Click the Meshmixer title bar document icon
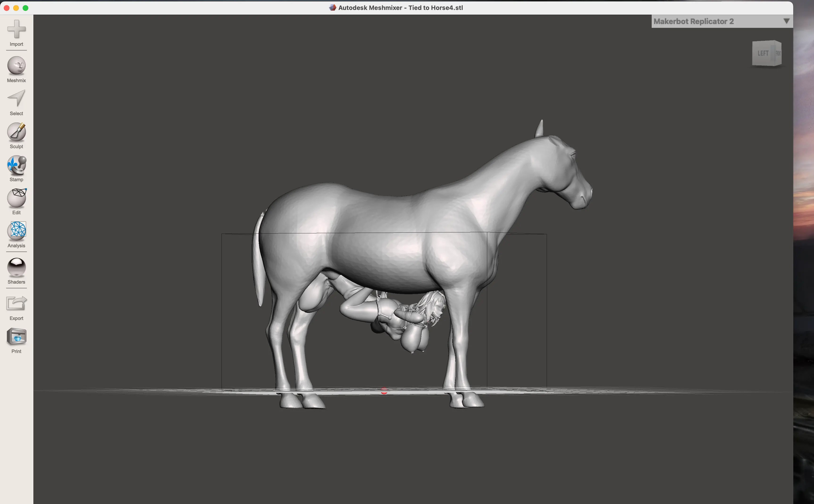The width and height of the screenshot is (814, 504). pos(332,7)
